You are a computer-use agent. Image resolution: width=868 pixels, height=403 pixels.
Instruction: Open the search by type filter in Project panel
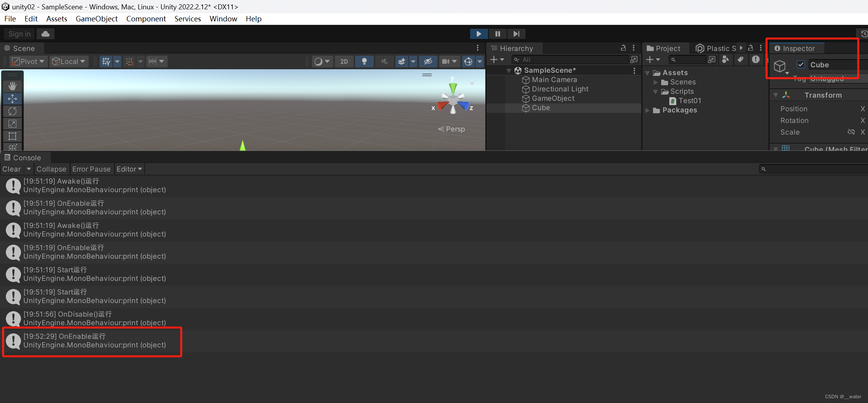point(726,60)
